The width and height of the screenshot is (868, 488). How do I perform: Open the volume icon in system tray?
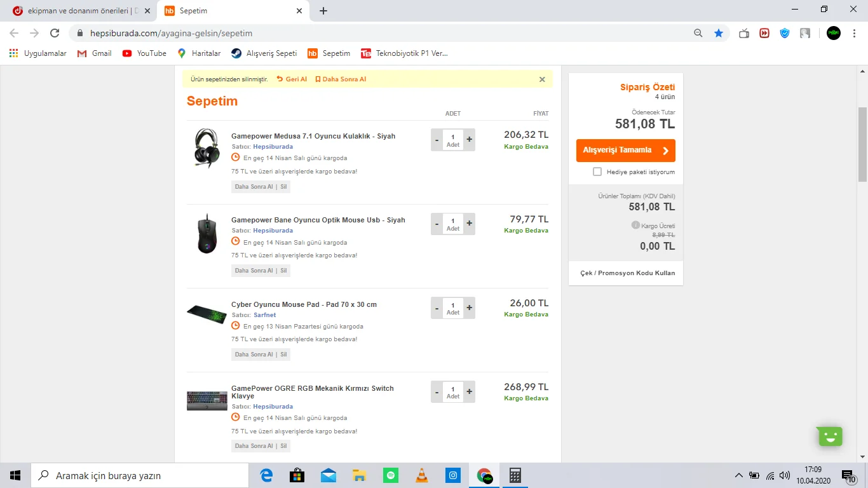(x=785, y=475)
